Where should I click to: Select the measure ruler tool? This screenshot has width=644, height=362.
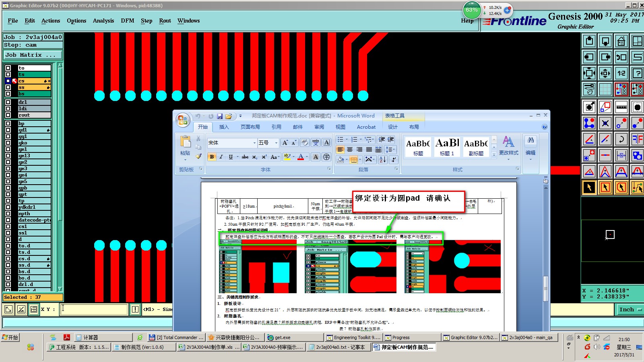(621, 107)
